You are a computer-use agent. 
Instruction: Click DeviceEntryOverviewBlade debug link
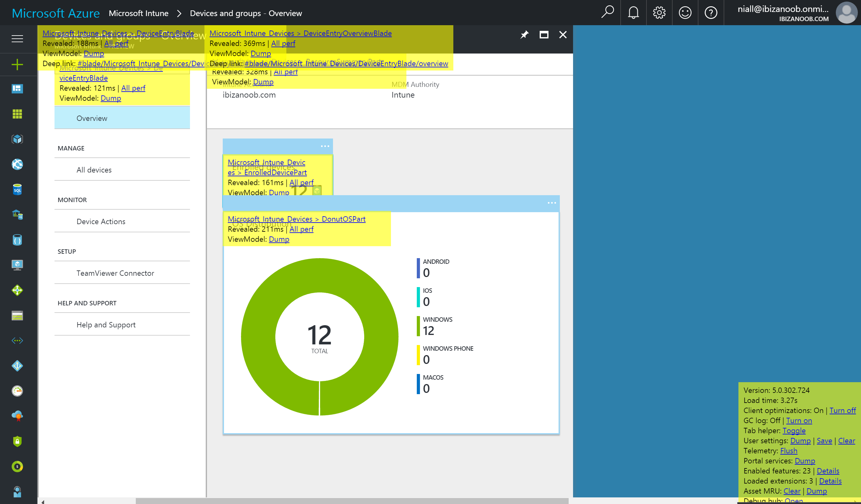[300, 33]
